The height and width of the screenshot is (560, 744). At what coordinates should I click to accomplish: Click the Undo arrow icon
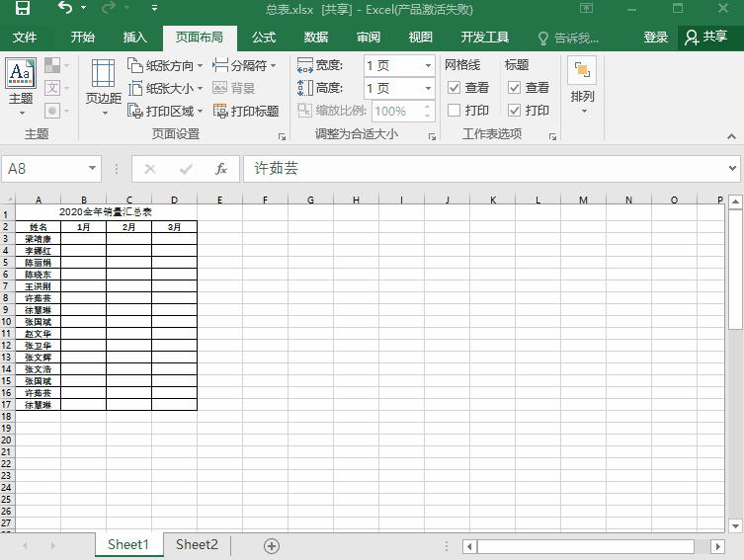click(65, 8)
